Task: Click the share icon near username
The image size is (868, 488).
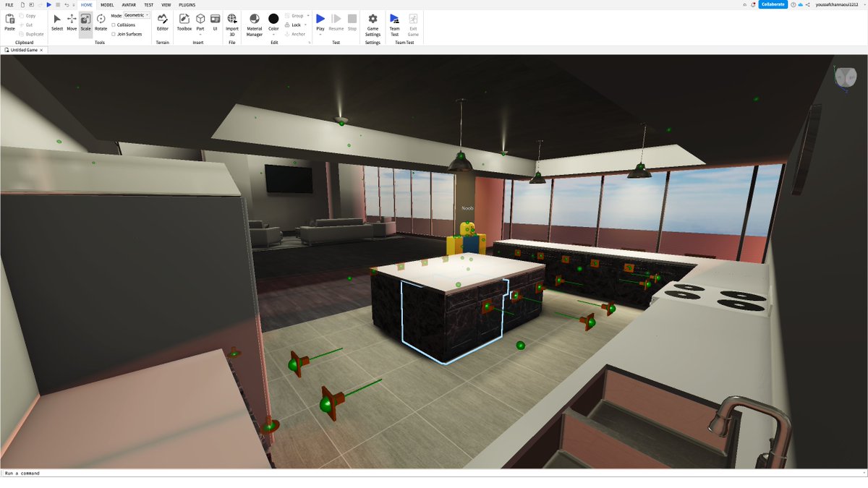Action: click(808, 4)
